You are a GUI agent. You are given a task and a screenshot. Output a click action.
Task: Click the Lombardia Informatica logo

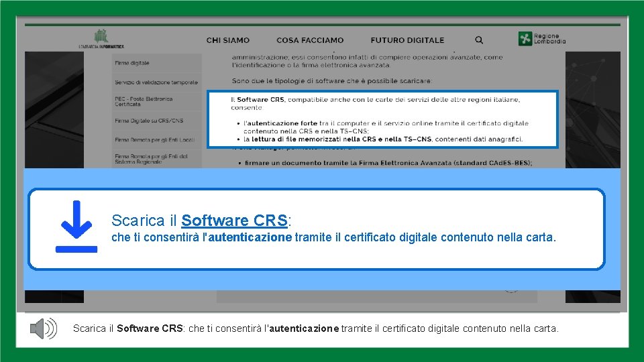(x=101, y=39)
